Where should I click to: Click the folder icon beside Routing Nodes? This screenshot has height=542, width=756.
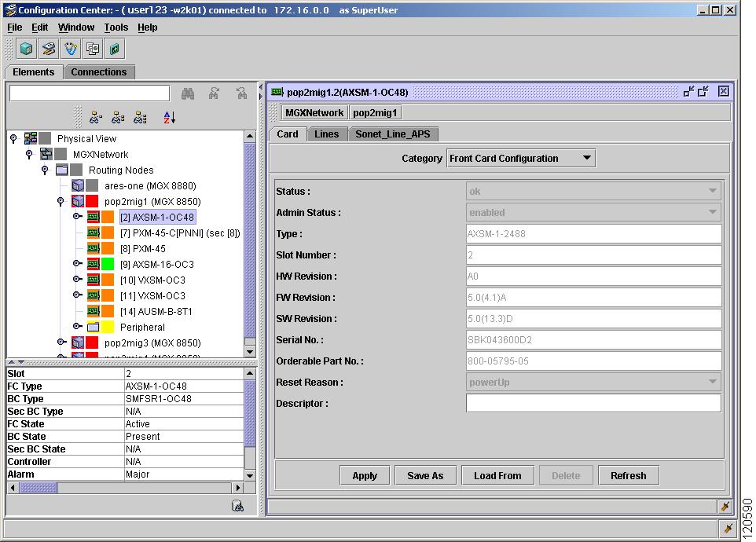pos(62,170)
